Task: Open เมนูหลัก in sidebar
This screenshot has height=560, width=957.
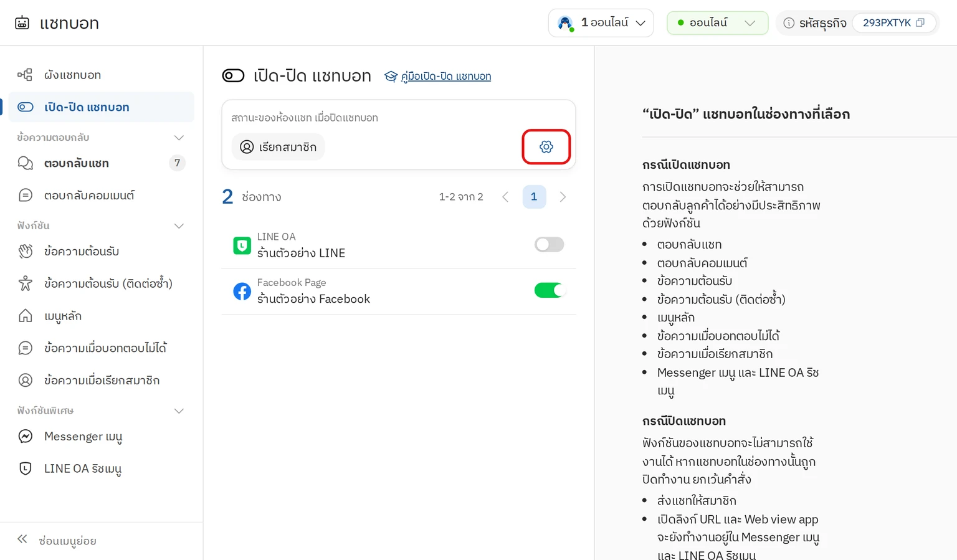Action: [x=101, y=316]
